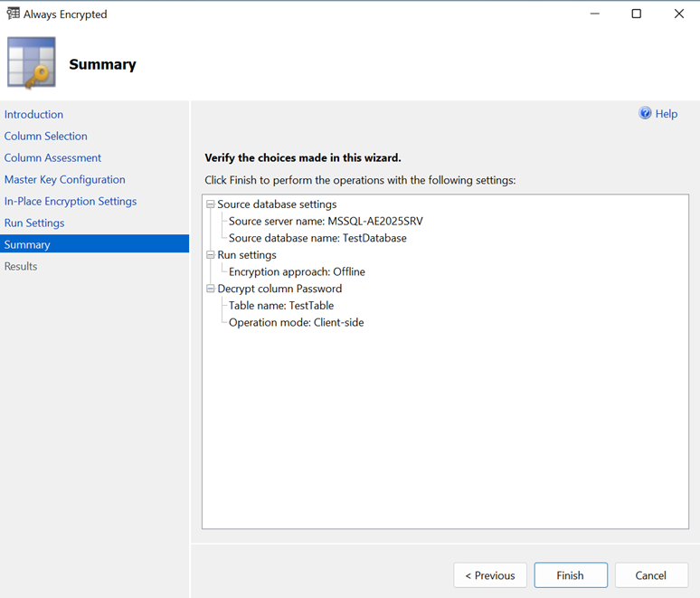Collapse the Source database settings node
Viewport: 700px width, 598px height.
coord(211,204)
